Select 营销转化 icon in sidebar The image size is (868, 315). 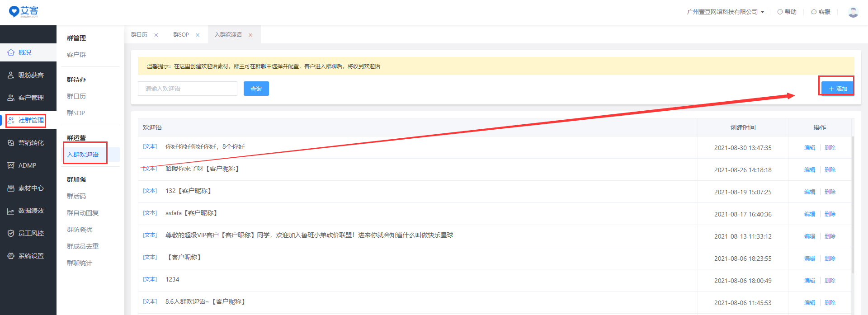point(11,143)
